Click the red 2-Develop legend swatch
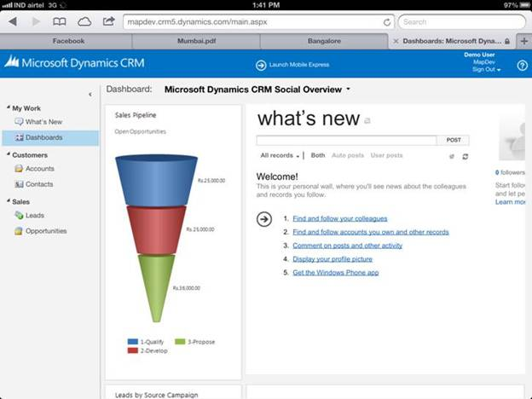Viewport: 532px width, 399px height. pos(133,350)
